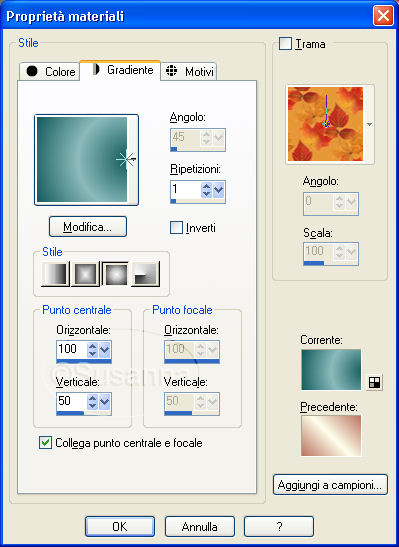
Task: Select the radial gradient style icon
Action: pyautogui.click(x=145, y=274)
